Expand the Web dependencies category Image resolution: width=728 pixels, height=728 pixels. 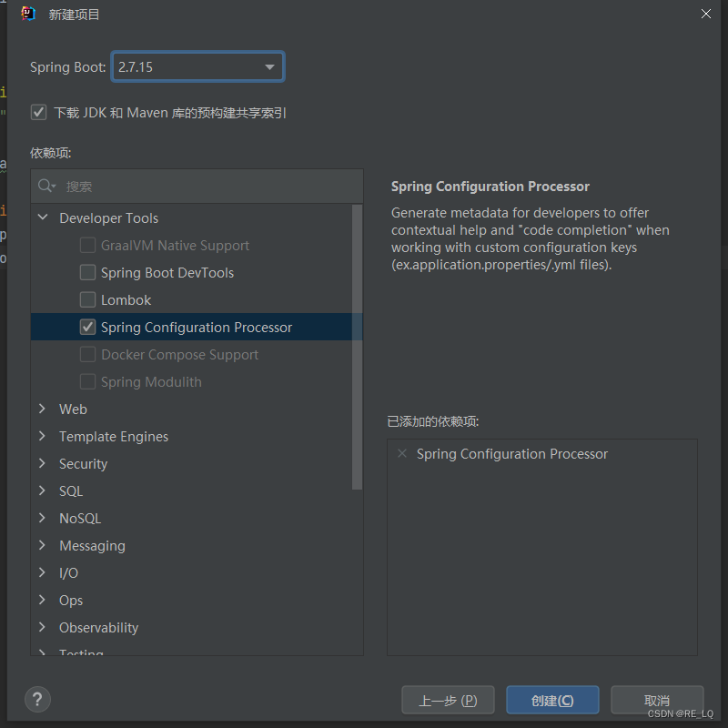click(x=41, y=409)
